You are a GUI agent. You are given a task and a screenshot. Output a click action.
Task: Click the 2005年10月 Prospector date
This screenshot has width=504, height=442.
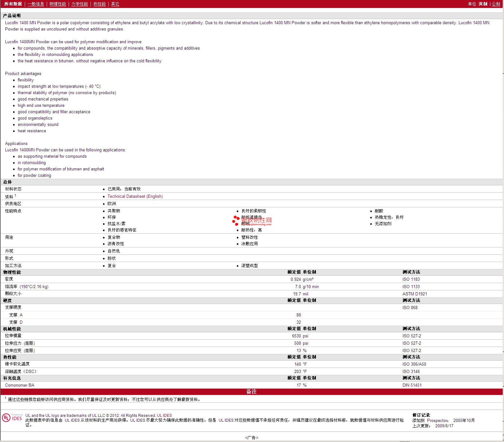point(464,420)
